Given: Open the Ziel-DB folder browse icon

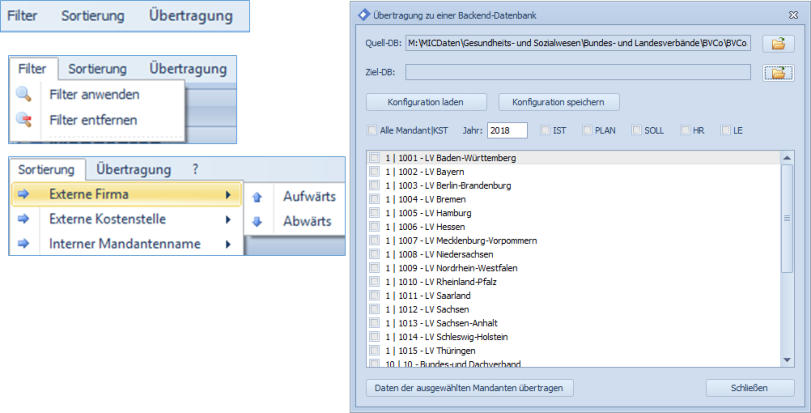Looking at the screenshot, I should [776, 72].
